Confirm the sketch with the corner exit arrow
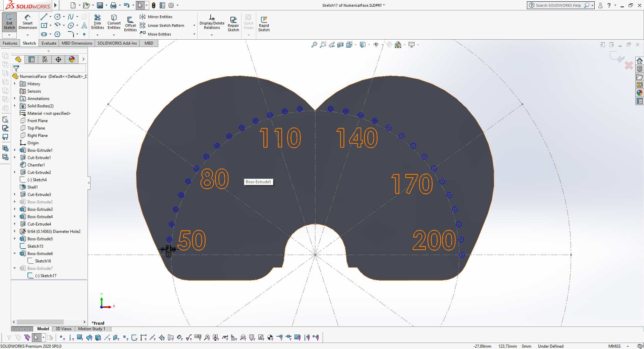The height and width of the screenshot is (349, 644). pos(617,57)
